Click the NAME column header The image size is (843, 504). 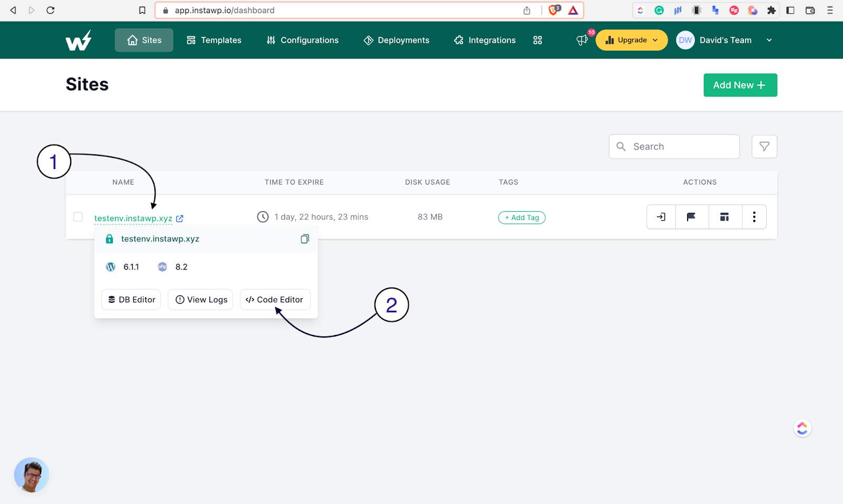pos(123,182)
